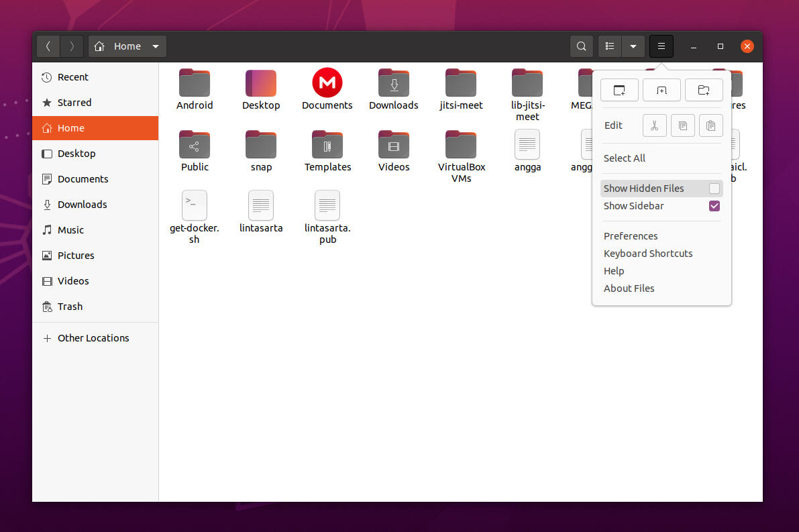
Task: Click the New Folder icon in menu
Action: 704,90
